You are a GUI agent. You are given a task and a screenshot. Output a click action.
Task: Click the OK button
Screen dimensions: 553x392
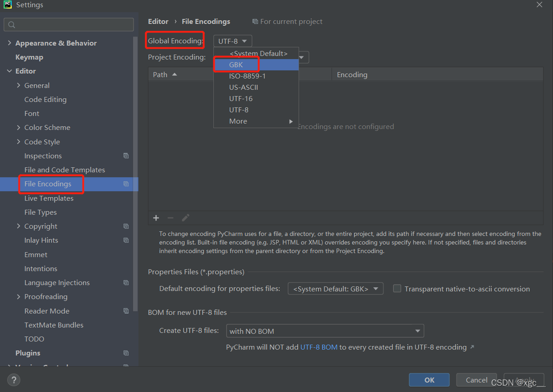429,380
